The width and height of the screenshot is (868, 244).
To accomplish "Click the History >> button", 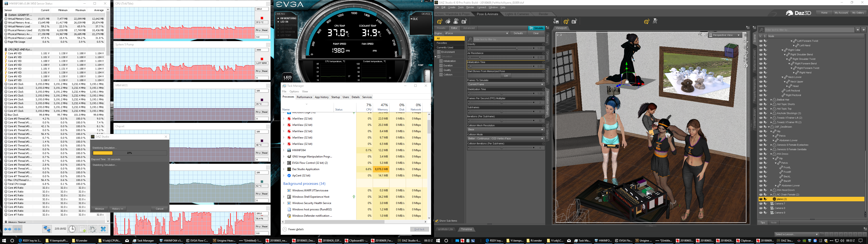I will tap(118, 209).
